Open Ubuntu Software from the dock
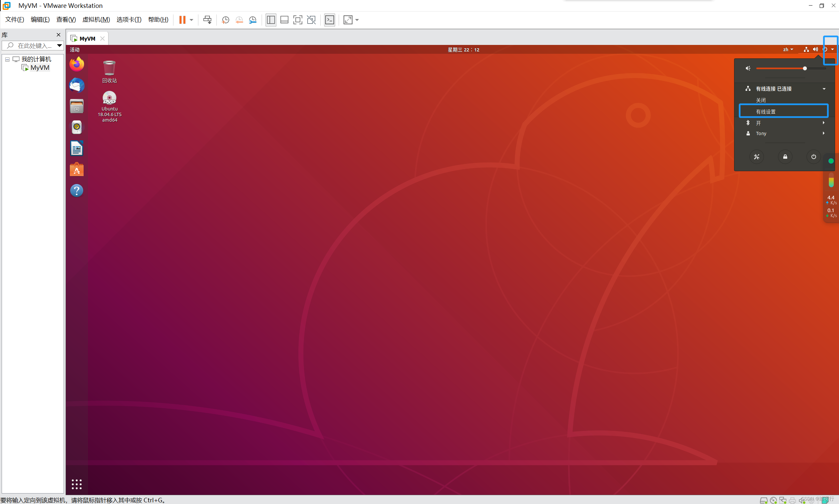 (x=77, y=170)
